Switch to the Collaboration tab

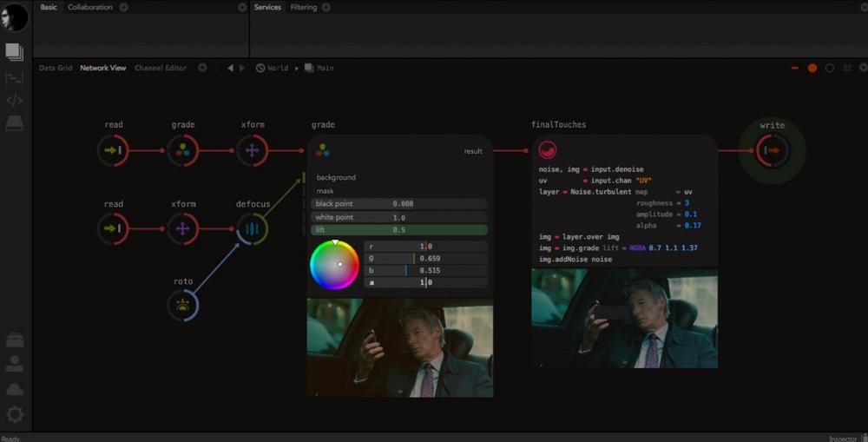coord(90,7)
